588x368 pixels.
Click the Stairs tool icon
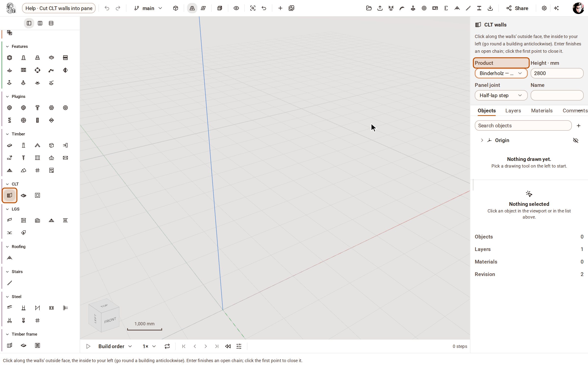(10, 283)
